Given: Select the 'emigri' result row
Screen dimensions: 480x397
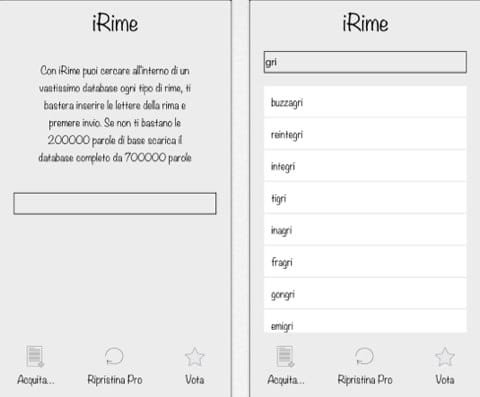Looking at the screenshot, I should 365,322.
